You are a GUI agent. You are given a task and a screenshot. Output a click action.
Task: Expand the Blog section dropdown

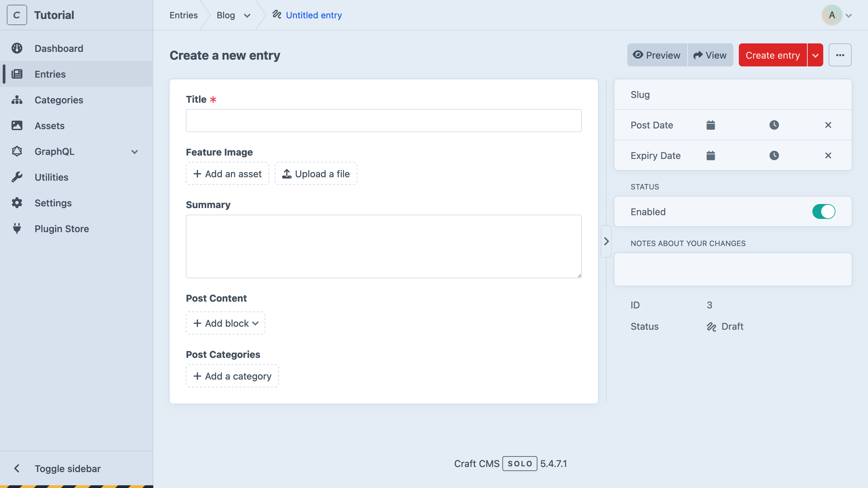247,14
